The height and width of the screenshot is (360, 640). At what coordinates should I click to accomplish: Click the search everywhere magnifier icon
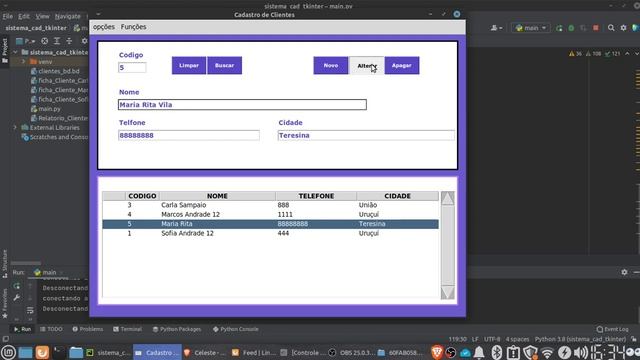[x=611, y=28]
